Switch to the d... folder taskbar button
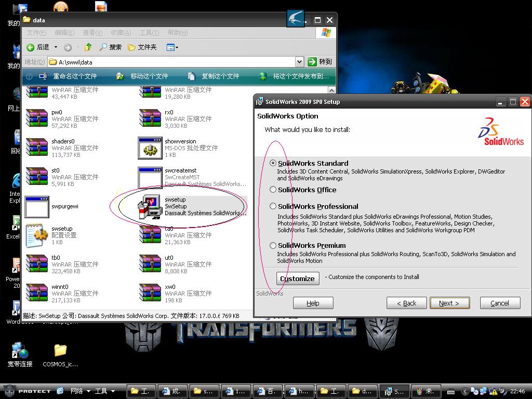This screenshot has width=532, height=399. coord(362,391)
